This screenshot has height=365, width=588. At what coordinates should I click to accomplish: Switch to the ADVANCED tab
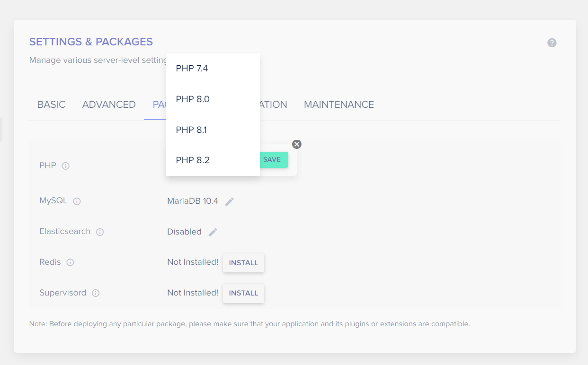pyautogui.click(x=108, y=104)
